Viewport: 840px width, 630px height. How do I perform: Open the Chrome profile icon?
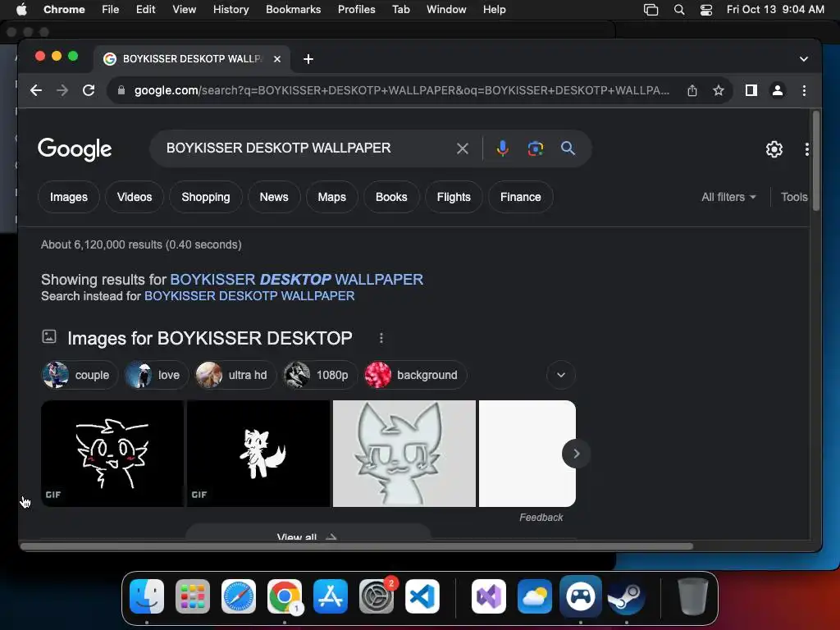coord(778,90)
